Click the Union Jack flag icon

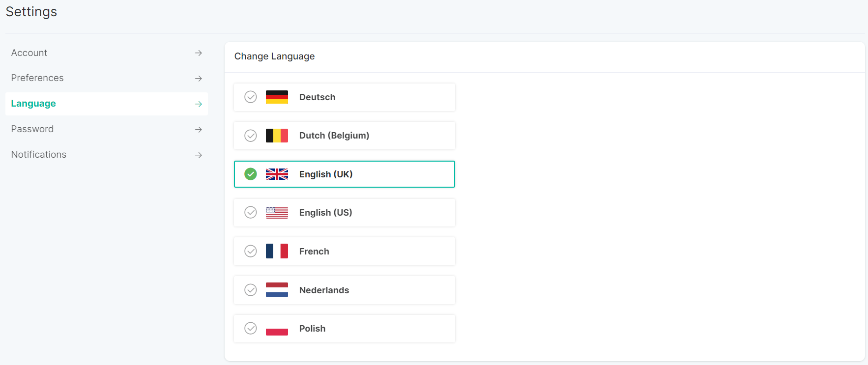point(277,174)
